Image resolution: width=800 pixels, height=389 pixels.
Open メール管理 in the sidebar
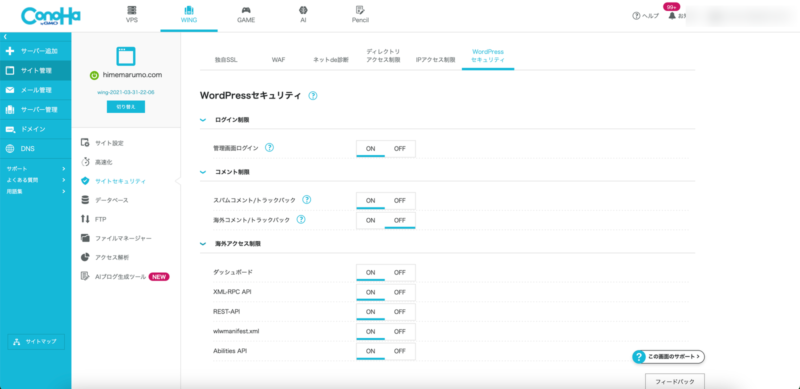(x=36, y=90)
